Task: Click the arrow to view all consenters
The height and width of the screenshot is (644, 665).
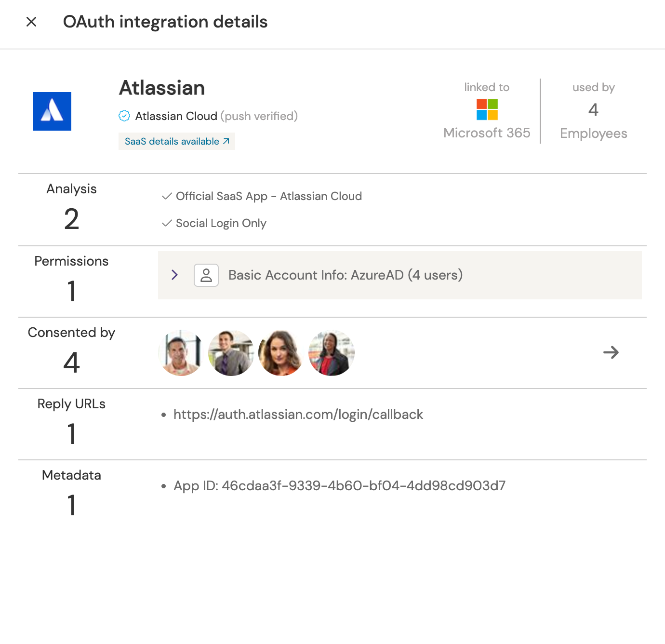Action: point(611,352)
